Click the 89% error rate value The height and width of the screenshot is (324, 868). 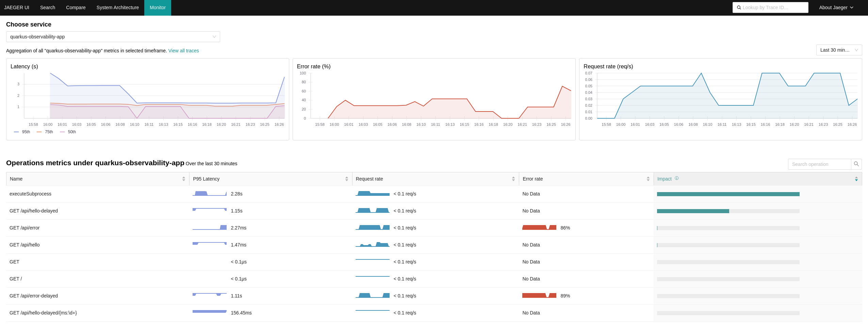(565, 296)
